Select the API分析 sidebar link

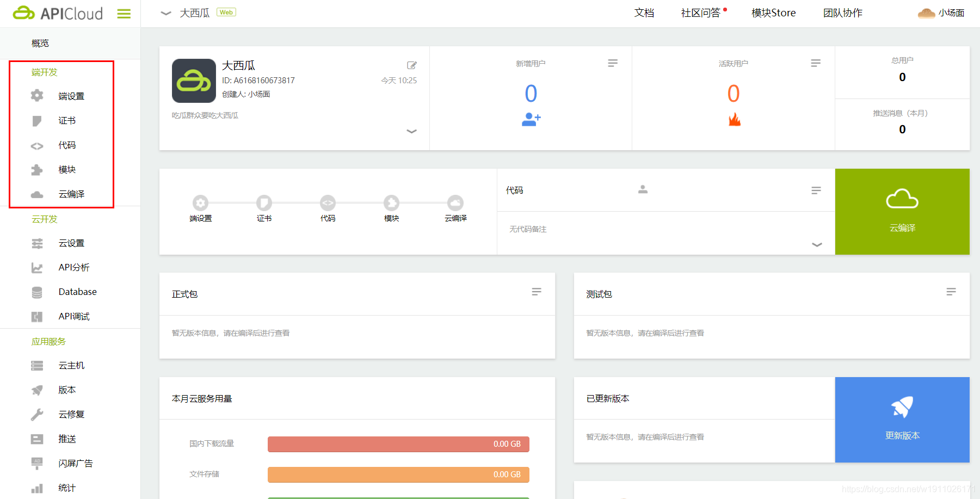74,268
